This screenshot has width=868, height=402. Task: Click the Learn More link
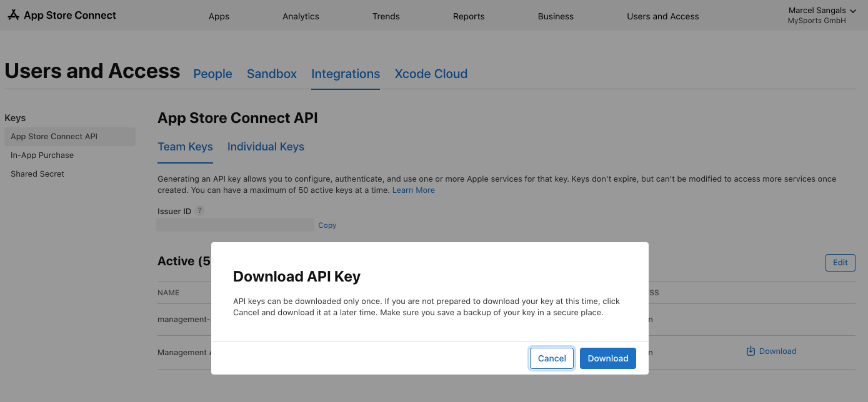coord(413,190)
